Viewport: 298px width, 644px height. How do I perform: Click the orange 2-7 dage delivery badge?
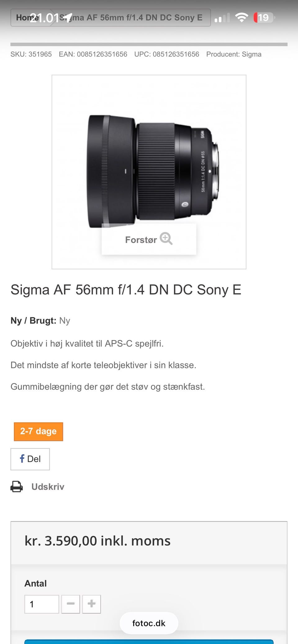[38, 431]
